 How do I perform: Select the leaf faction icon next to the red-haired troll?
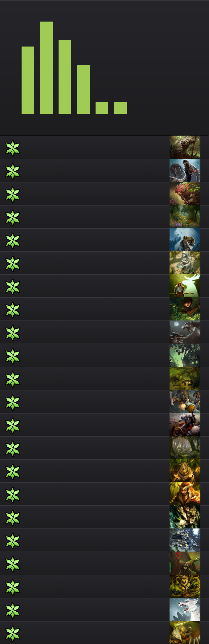click(13, 194)
